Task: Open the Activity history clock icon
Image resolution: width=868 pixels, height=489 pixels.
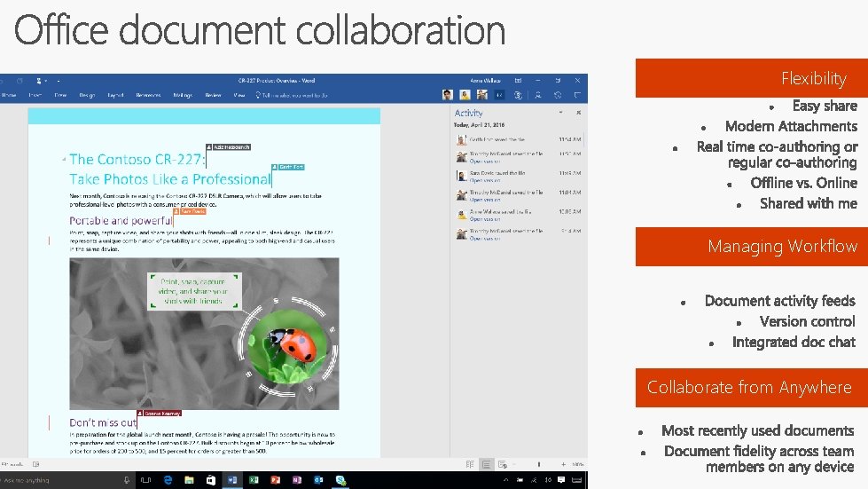Action: click(x=558, y=95)
